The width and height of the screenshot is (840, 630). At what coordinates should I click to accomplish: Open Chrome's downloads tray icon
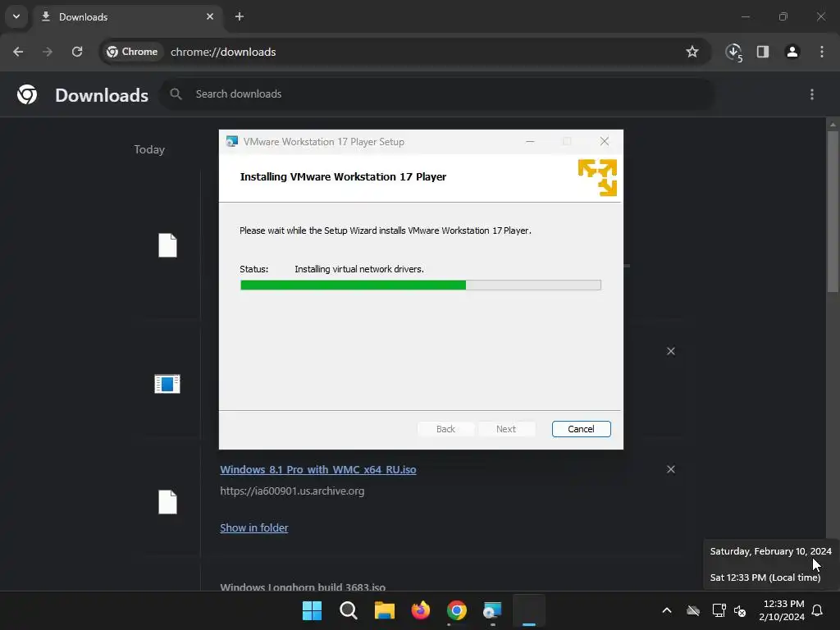coord(733,52)
